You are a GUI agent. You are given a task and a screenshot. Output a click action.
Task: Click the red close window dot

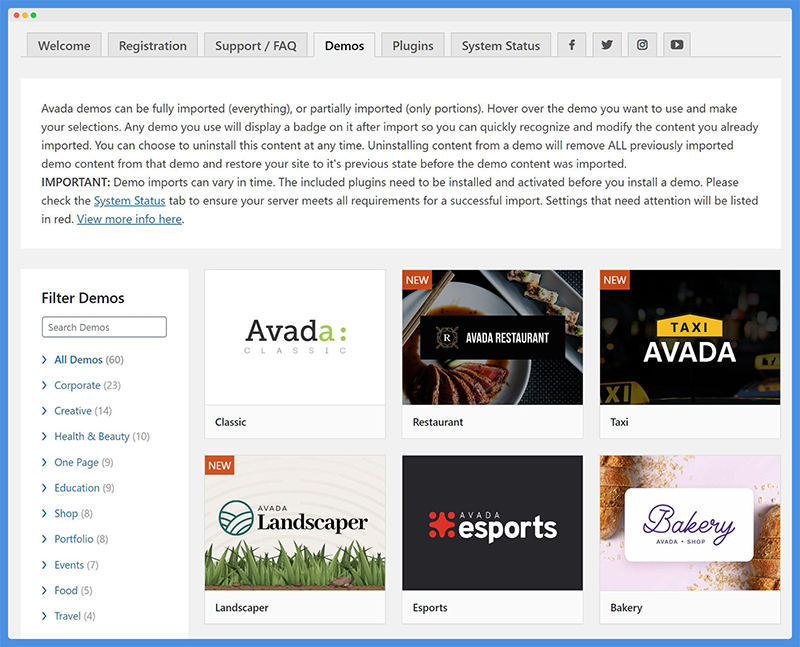click(x=16, y=15)
